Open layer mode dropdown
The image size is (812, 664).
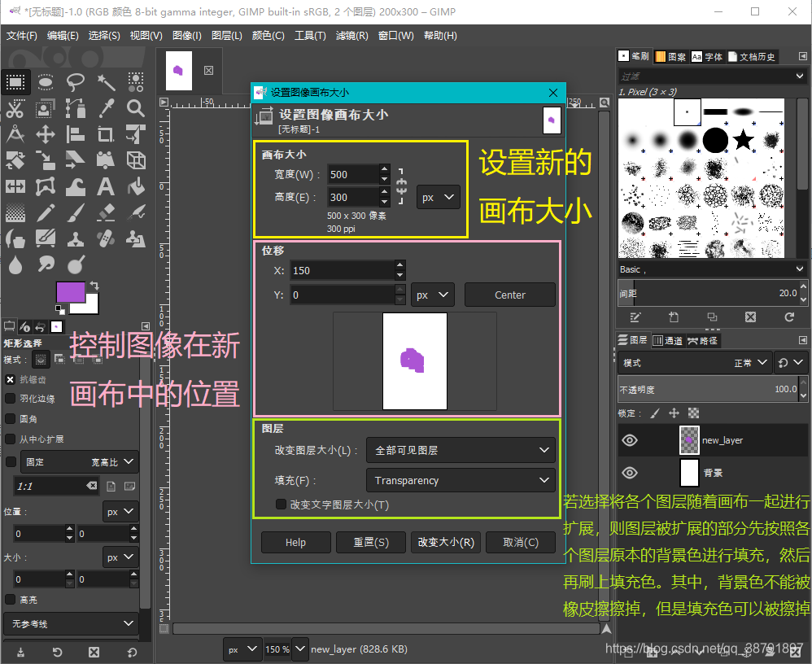click(695, 363)
